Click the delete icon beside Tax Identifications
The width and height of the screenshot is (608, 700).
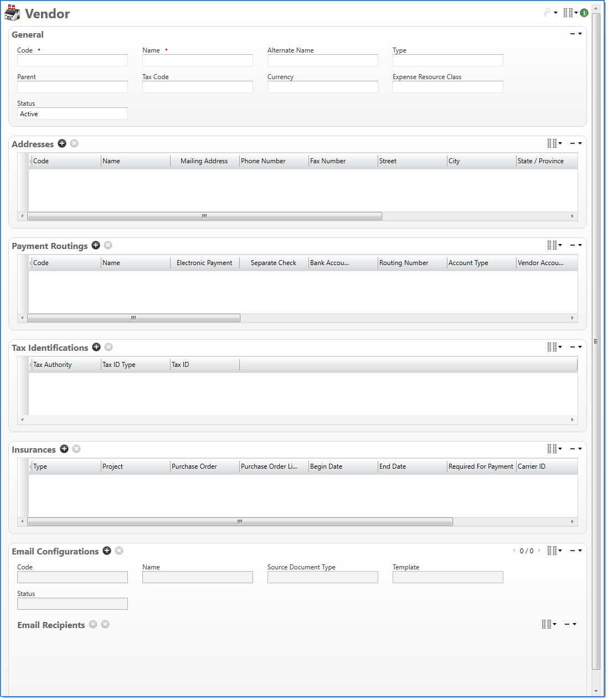109,348
